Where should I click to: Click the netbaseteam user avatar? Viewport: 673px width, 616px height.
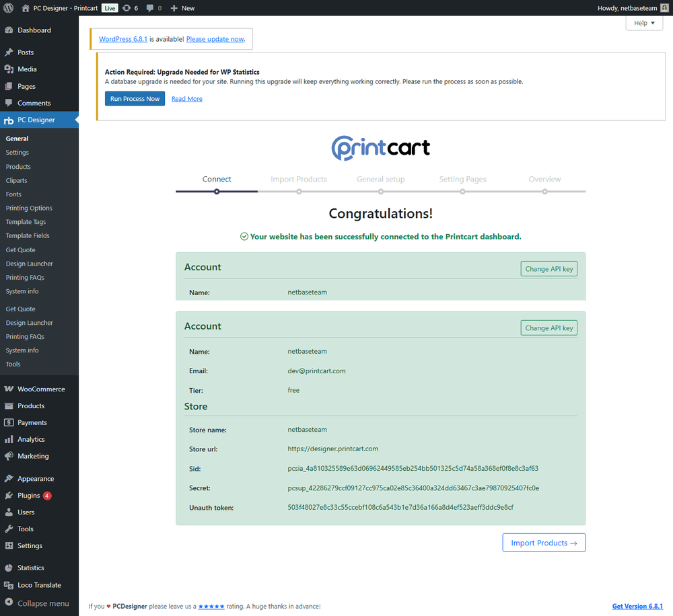coord(664,8)
